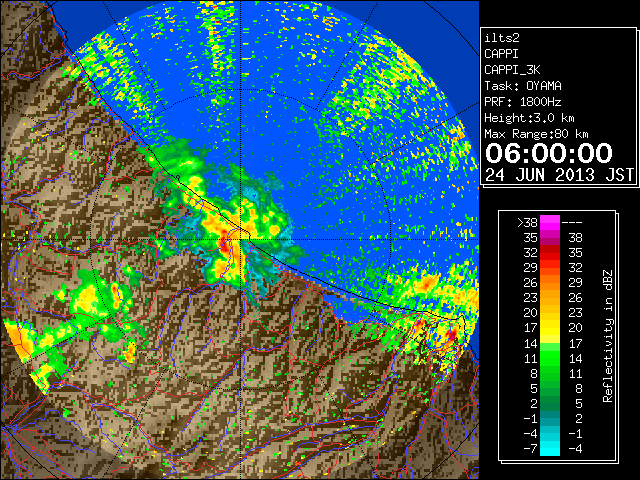Select the 'Task: OYAMA' label
The height and width of the screenshot is (480, 640).
tap(523, 86)
